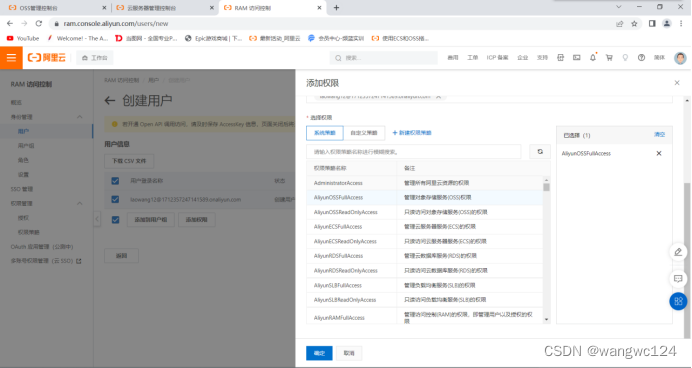
Task: Open the browser tab search chevron
Action: click(x=619, y=7)
